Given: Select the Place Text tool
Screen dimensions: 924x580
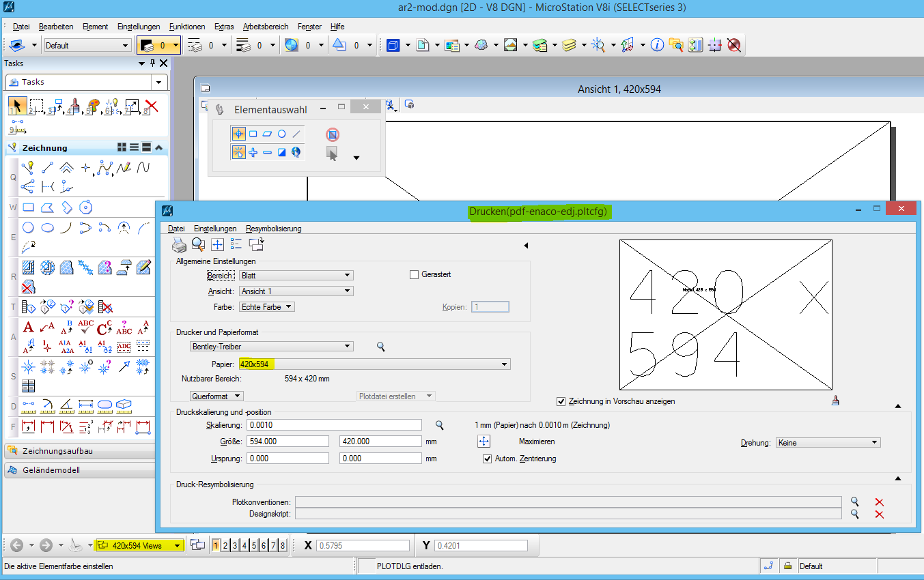Looking at the screenshot, I should click(28, 328).
